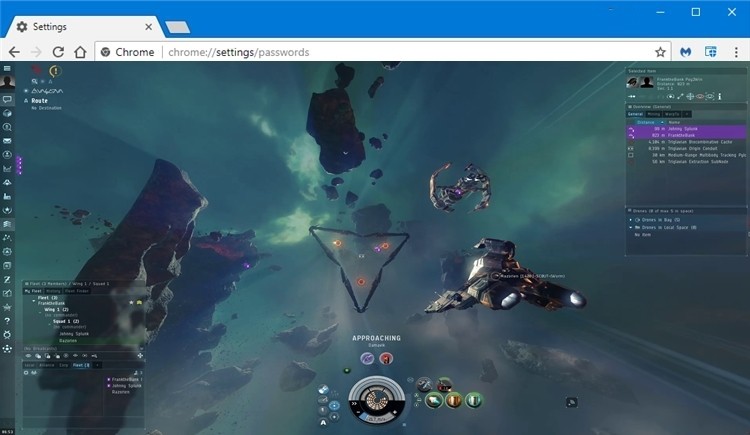Open the People & Places search icon
The image size is (750, 435).
tap(7, 127)
